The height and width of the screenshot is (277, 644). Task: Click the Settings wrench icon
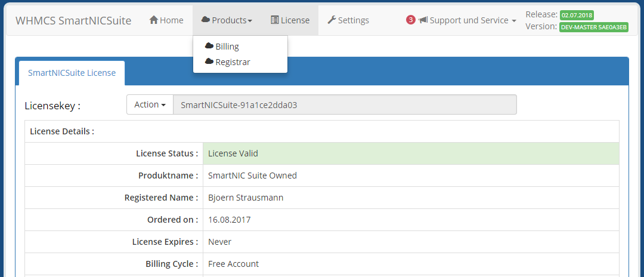[332, 20]
